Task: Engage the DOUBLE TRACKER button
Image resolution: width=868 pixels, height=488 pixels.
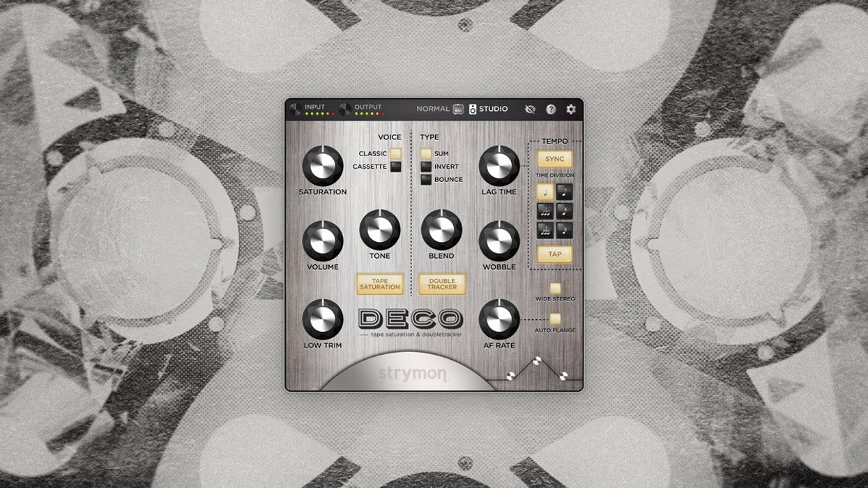Action: 441,284
